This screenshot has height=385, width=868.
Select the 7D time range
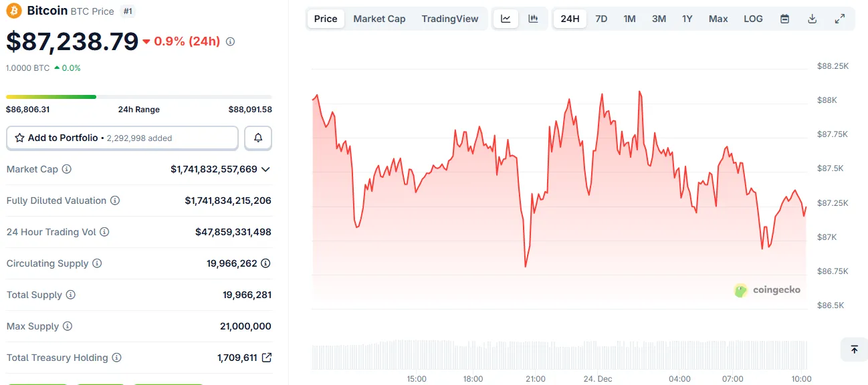pyautogui.click(x=601, y=19)
